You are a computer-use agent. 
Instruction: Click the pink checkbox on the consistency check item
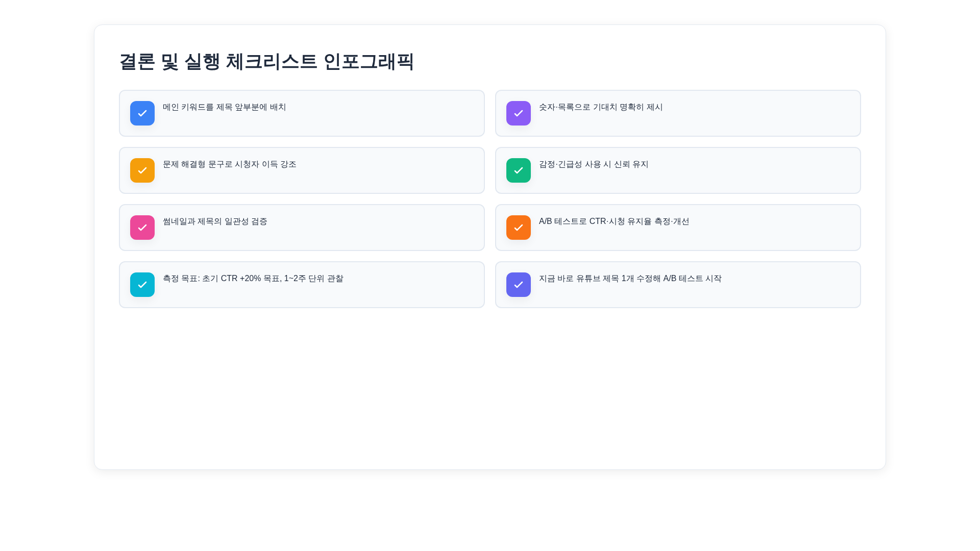coord(142,228)
